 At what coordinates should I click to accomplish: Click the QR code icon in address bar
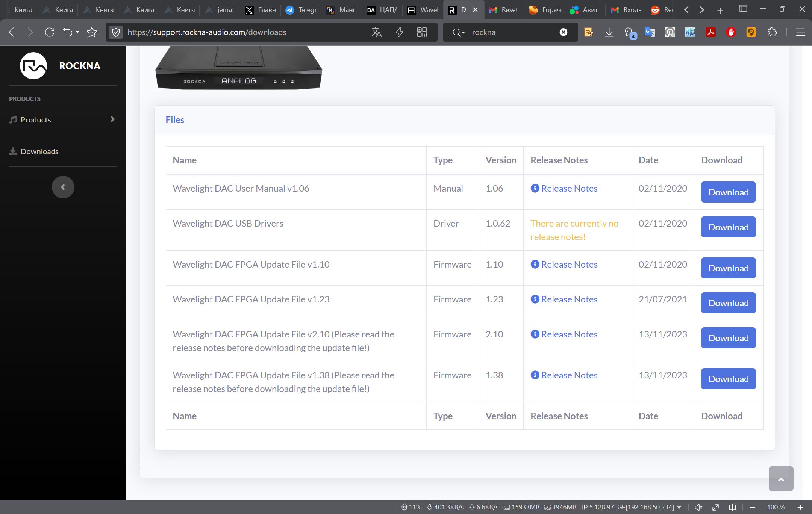point(422,32)
